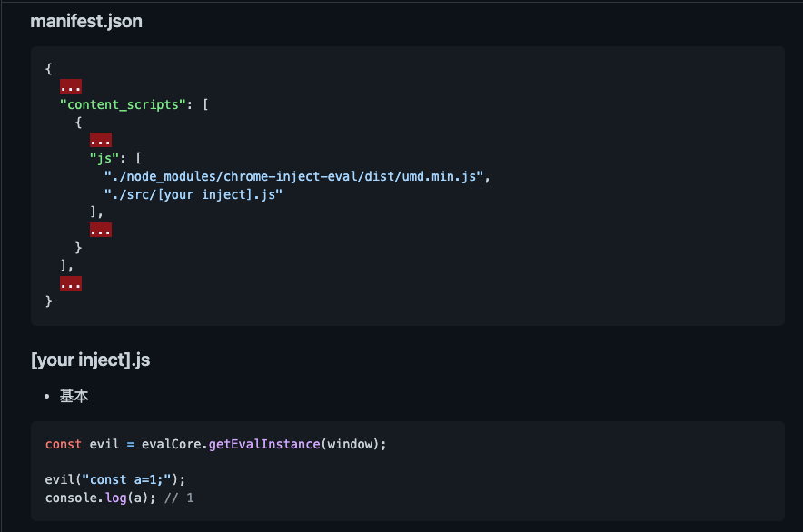Click the 基本 bullet item
803x532 pixels.
point(74,396)
